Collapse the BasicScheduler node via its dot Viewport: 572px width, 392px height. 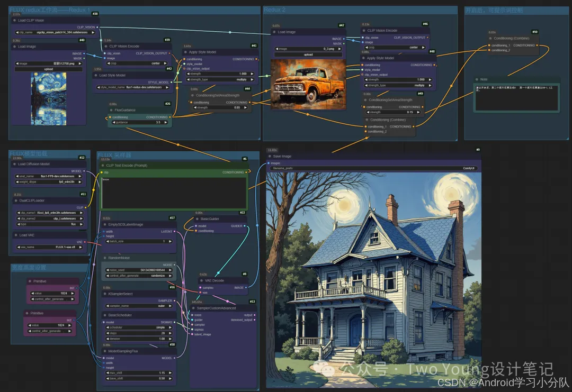tap(105, 315)
